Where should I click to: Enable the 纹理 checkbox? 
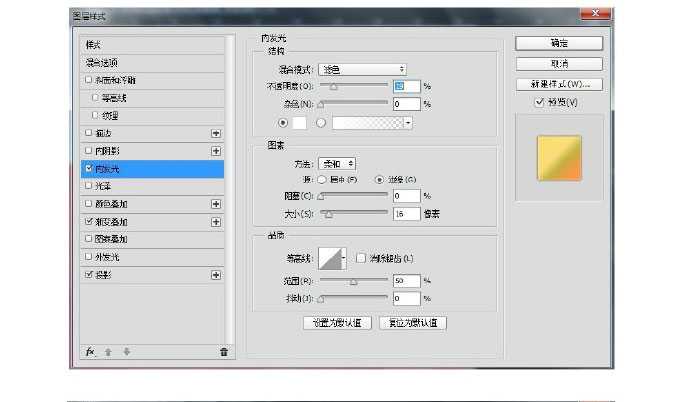(x=95, y=115)
